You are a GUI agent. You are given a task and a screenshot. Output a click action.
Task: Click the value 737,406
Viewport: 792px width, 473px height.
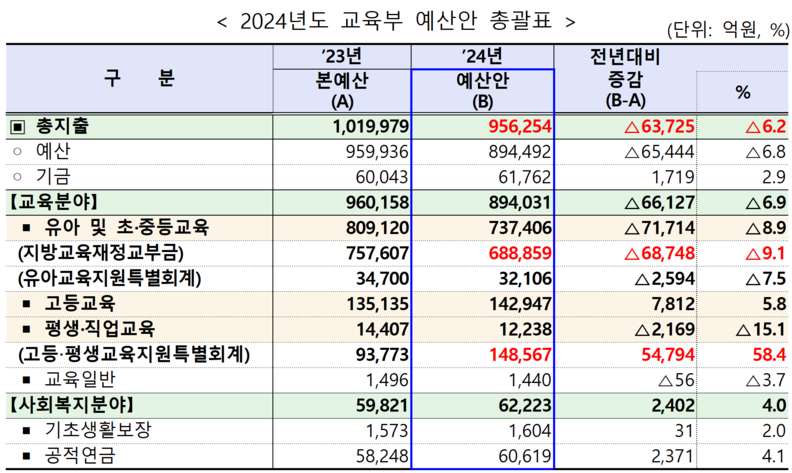coord(520,228)
